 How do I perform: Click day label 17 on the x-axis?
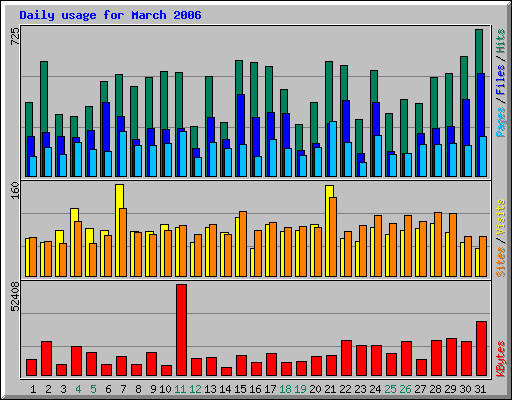[270, 389]
